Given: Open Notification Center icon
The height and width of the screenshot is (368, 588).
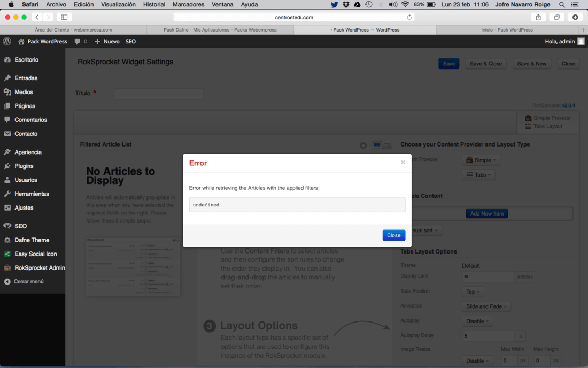Looking at the screenshot, I should 575,4.
